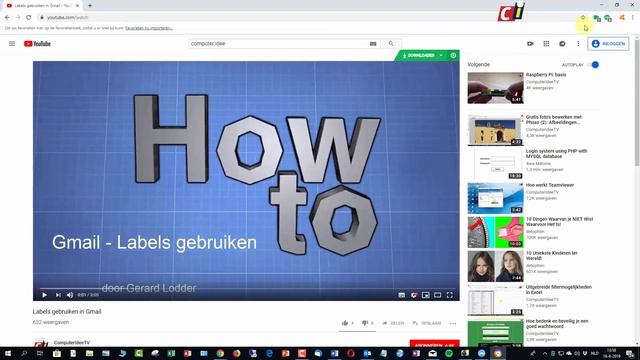
Task: Go to the YouTube home logo
Action: (x=37, y=44)
